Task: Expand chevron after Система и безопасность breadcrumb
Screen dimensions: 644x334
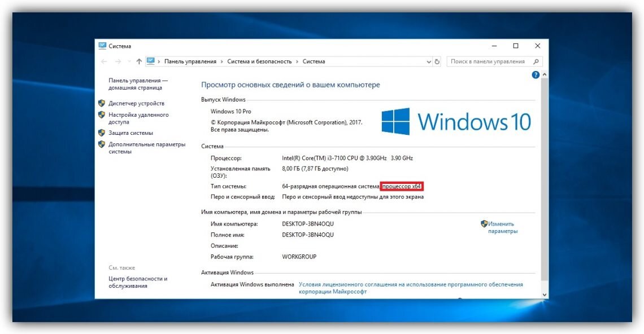Action: pyautogui.click(x=297, y=61)
